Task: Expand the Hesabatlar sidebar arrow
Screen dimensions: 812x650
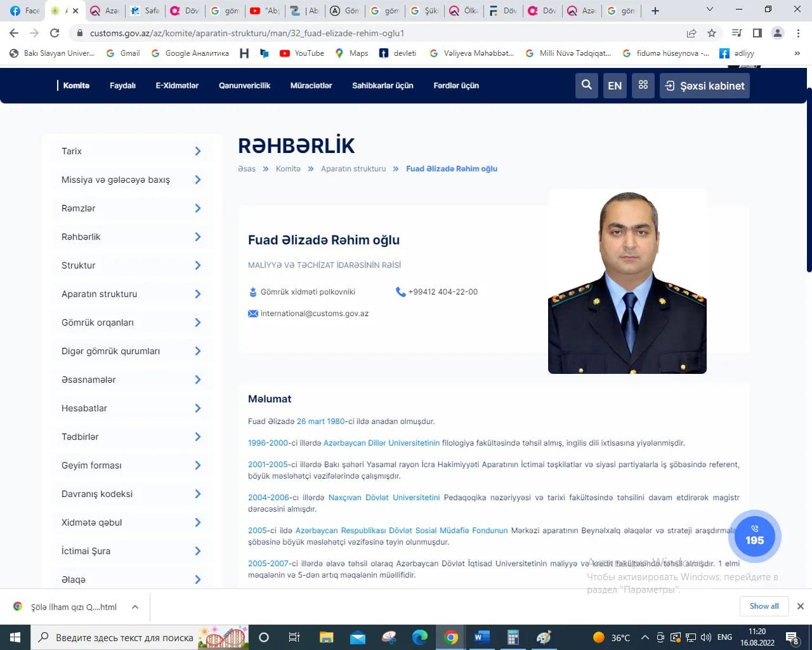Action: tap(197, 408)
